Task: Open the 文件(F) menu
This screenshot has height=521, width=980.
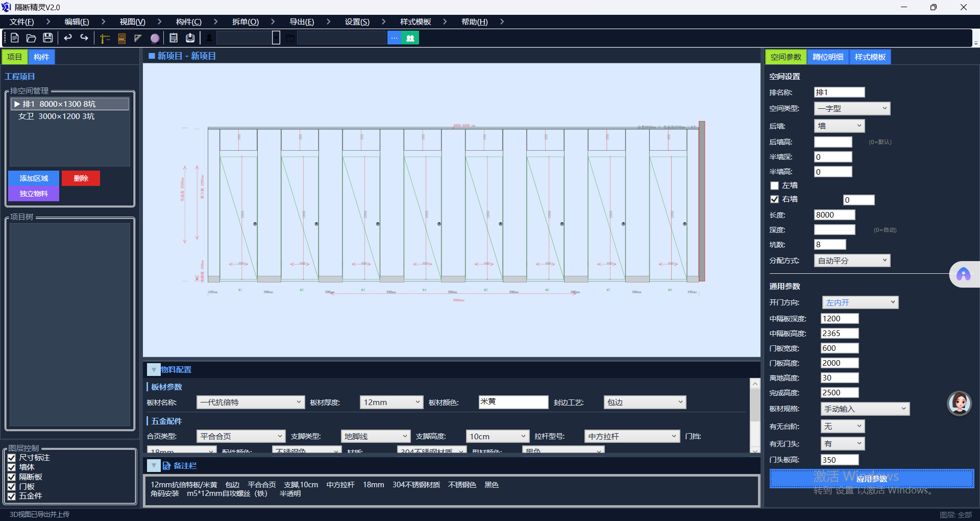Action: click(x=22, y=22)
